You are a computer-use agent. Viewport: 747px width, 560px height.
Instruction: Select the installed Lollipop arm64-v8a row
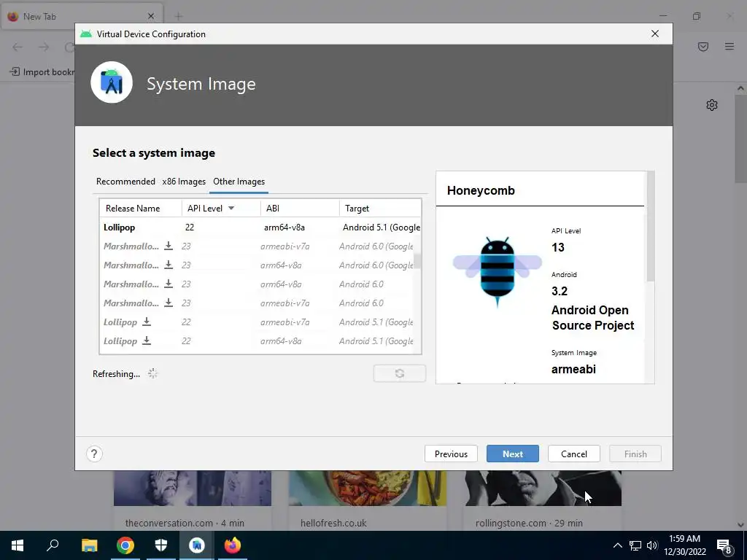(x=260, y=227)
